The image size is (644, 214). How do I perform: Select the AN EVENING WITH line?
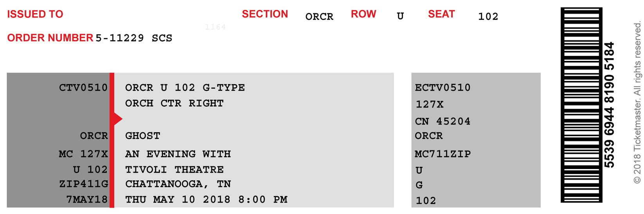(178, 154)
